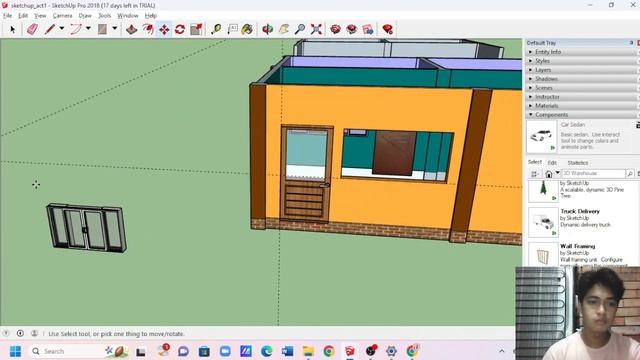Open the Help menu
The height and width of the screenshot is (360, 640).
click(151, 16)
